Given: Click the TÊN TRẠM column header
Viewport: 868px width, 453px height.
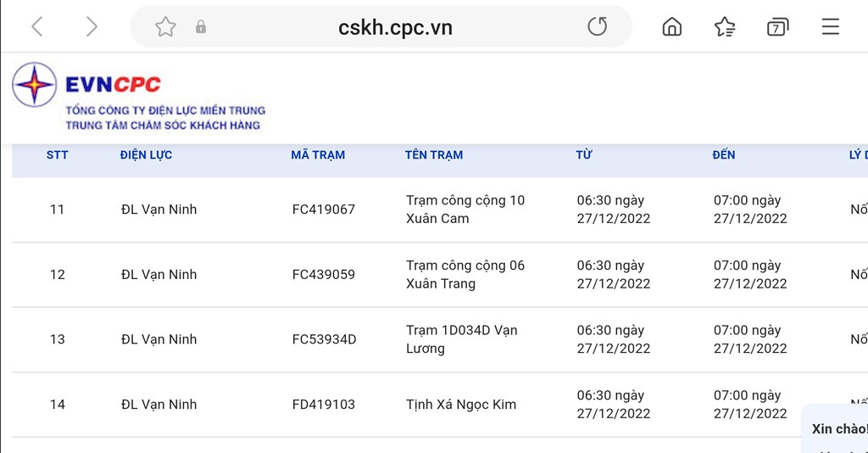Looking at the screenshot, I should (x=434, y=155).
